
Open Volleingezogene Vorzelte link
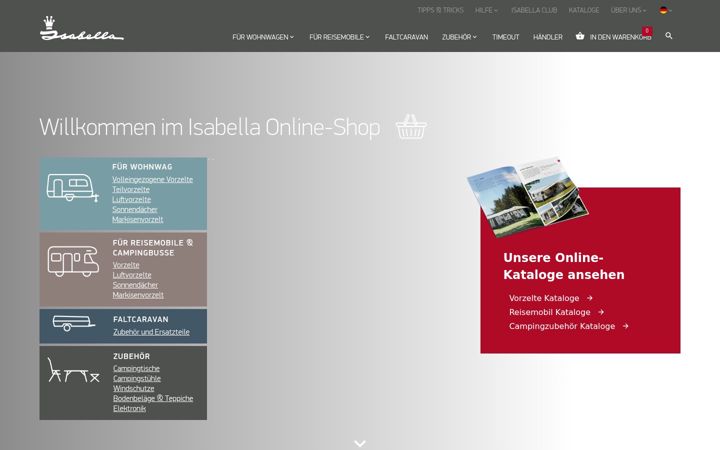pos(152,180)
